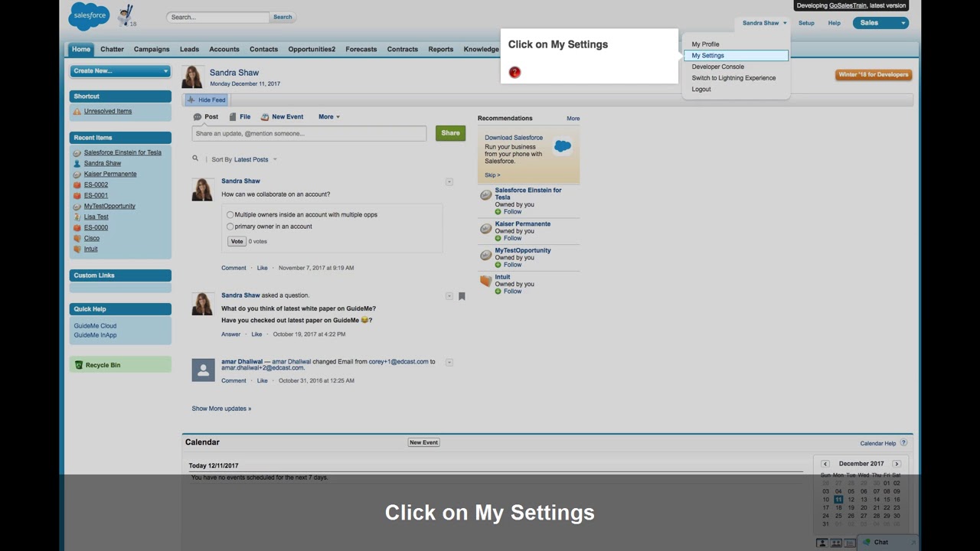This screenshot has width=980, height=551.
Task: Click the Vote button on poll
Action: [x=237, y=241]
